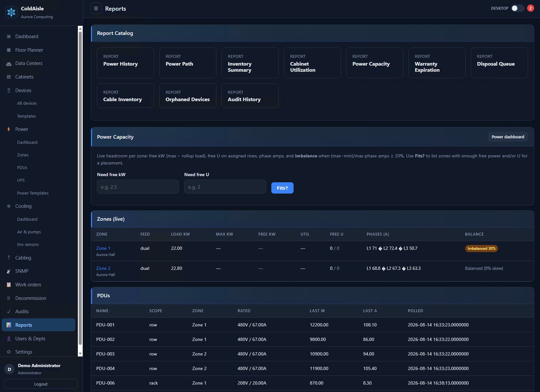The width and height of the screenshot is (540, 392).
Task: Open Power Zones submenu item
Action: 23,155
